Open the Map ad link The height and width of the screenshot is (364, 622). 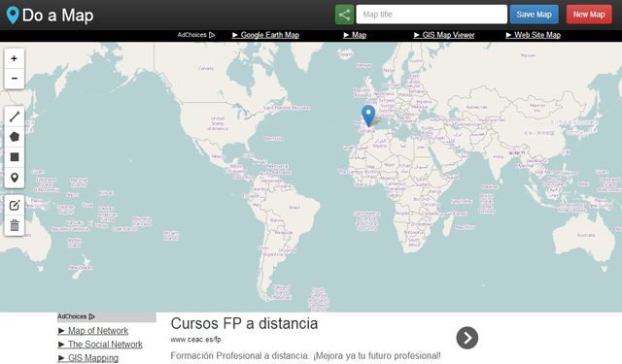355,35
